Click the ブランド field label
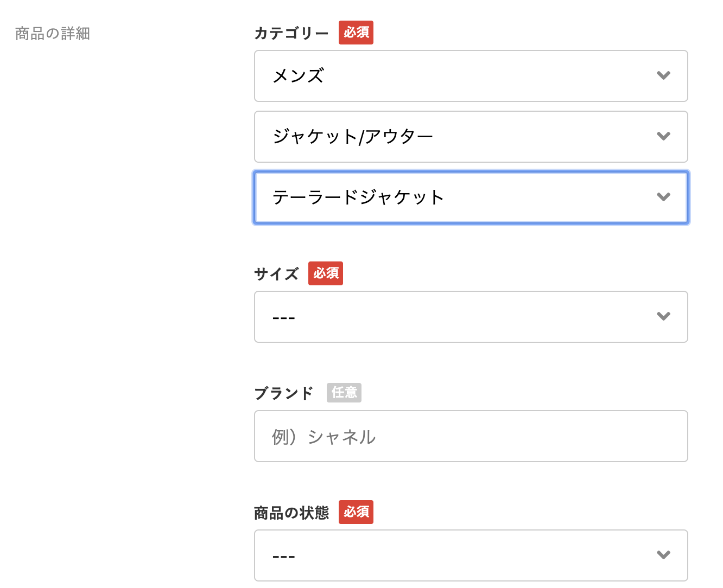The height and width of the screenshot is (588, 723). pyautogui.click(x=284, y=393)
